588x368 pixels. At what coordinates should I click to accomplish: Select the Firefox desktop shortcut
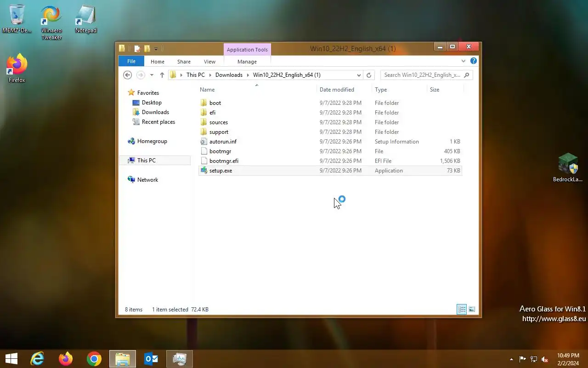click(17, 68)
